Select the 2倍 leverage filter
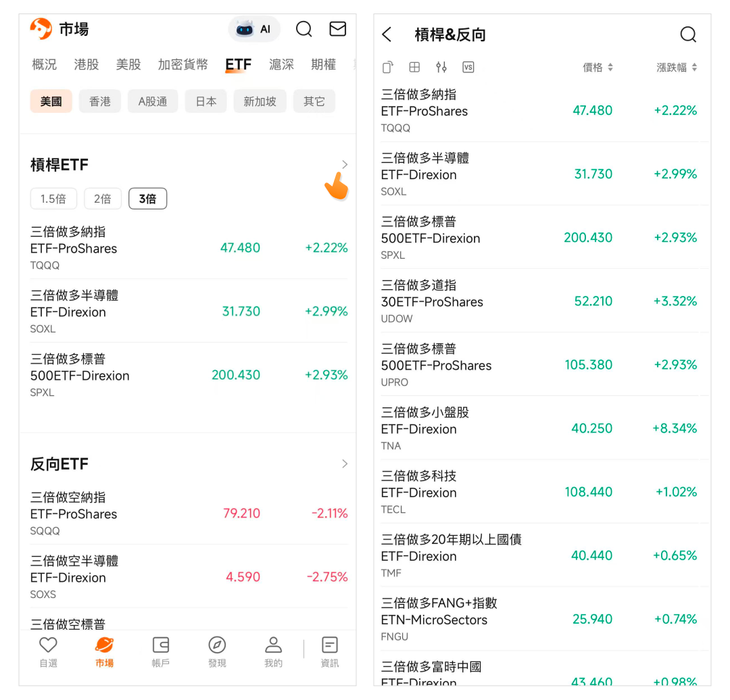Screen dimensions: 730x700 (102, 199)
